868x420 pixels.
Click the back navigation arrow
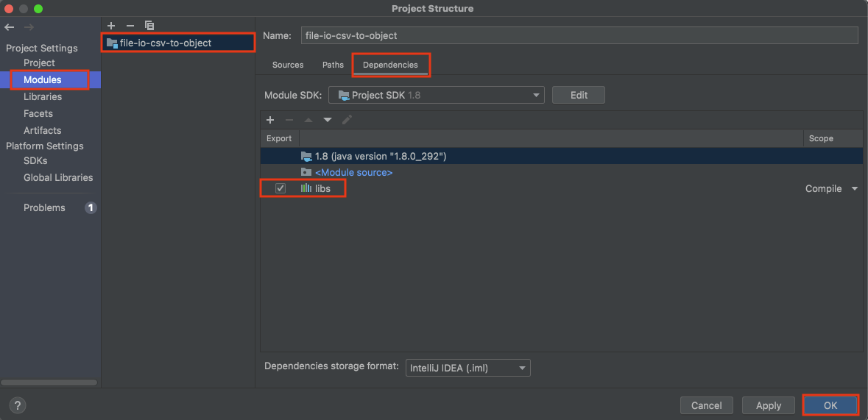(10, 26)
